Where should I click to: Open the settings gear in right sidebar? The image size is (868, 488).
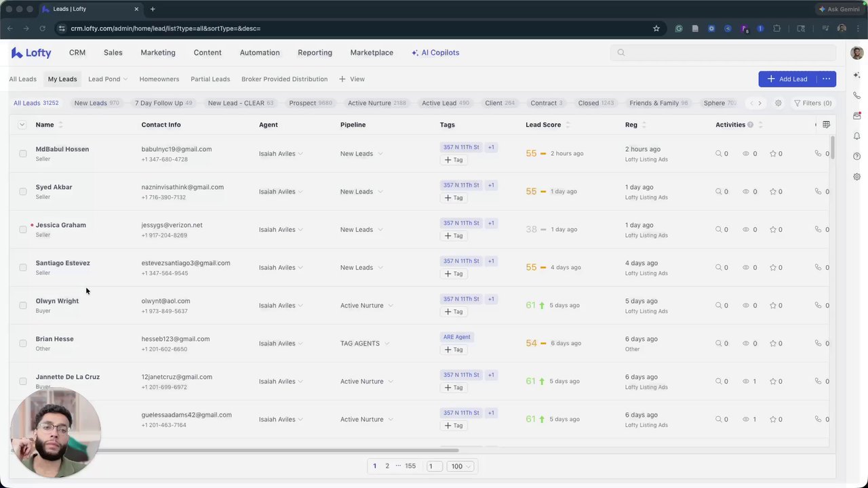857,177
